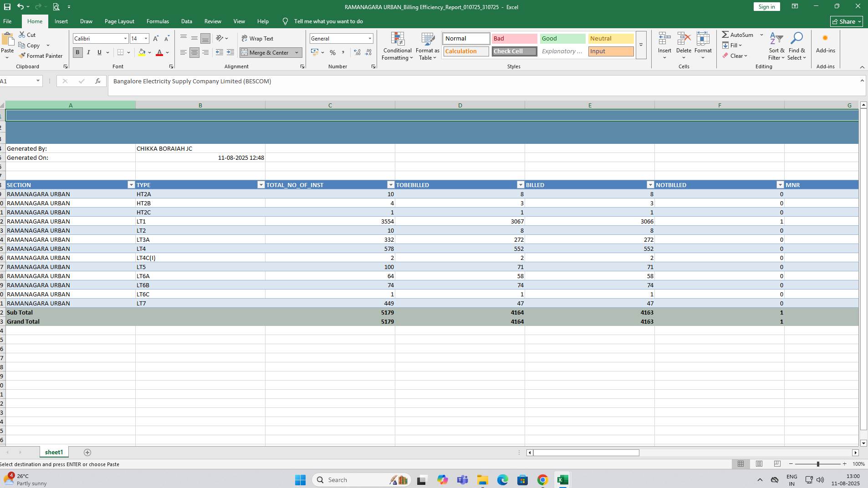This screenshot has height=488, width=868.
Task: Click the Sign in button
Action: tap(766, 7)
